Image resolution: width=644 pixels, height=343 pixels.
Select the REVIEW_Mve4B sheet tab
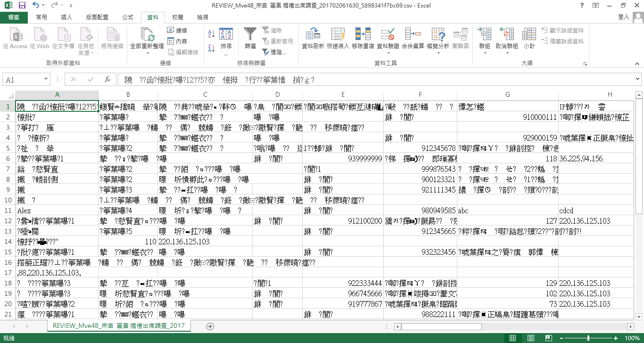click(118, 326)
